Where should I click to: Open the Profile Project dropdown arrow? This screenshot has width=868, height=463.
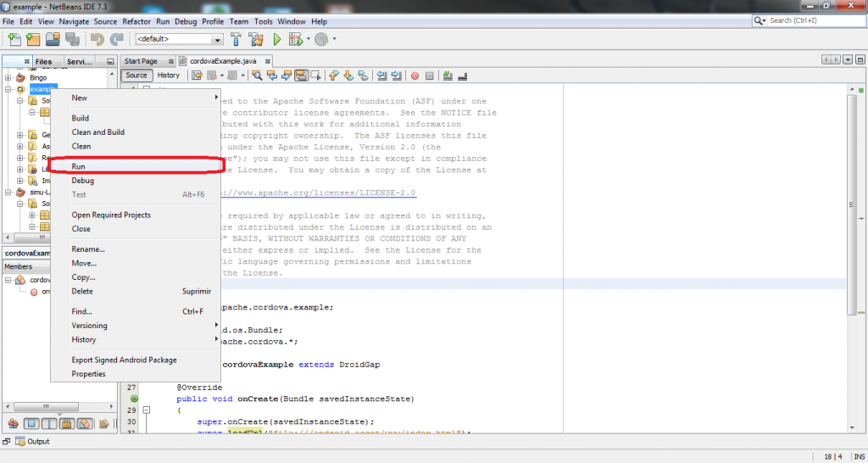click(x=334, y=39)
